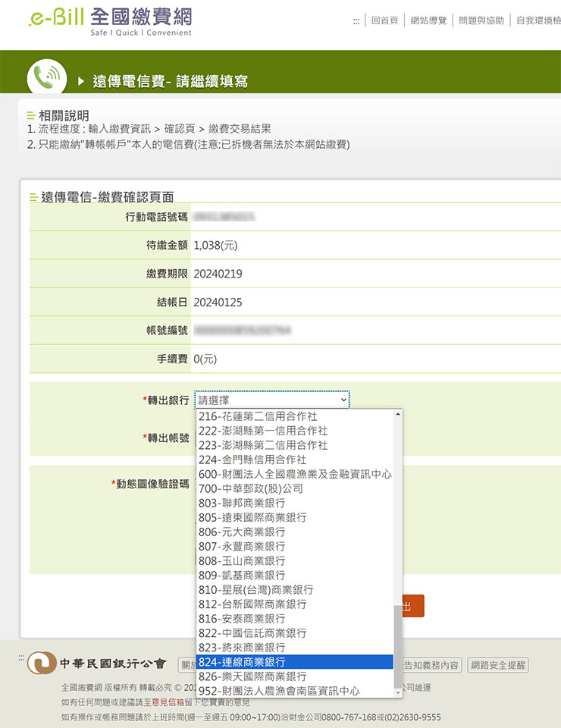This screenshot has height=728, width=561.
Task: Choose 805-遠東國際商業銀行 from the list
Action: click(295, 517)
